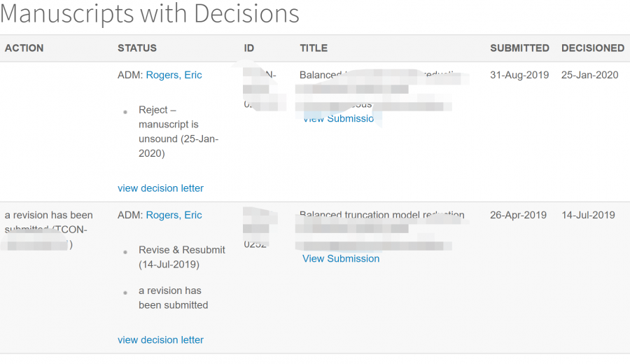Click the DECISIONED column header
The width and height of the screenshot is (630, 364).
tap(593, 48)
